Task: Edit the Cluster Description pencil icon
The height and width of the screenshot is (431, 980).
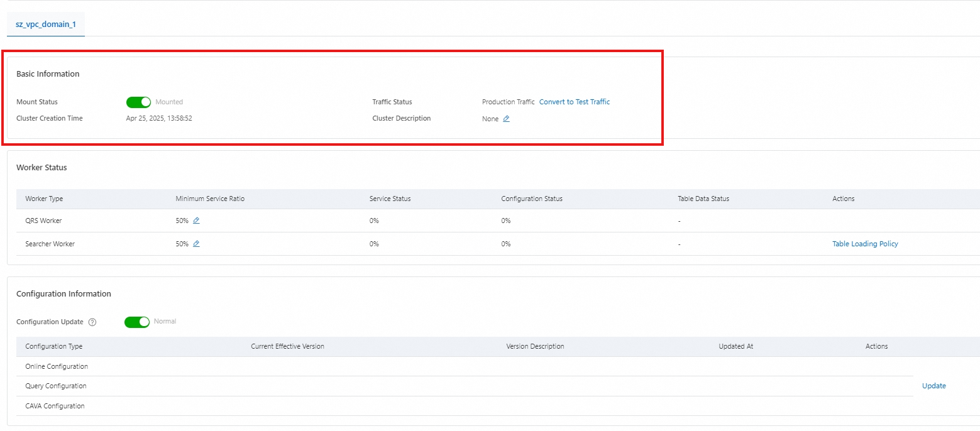Action: pyautogui.click(x=506, y=119)
